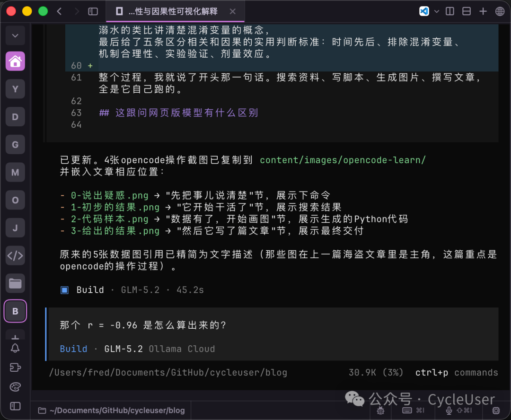511x420 pixels.
Task: Split pane horizontally icon
Action: [x=467, y=11]
